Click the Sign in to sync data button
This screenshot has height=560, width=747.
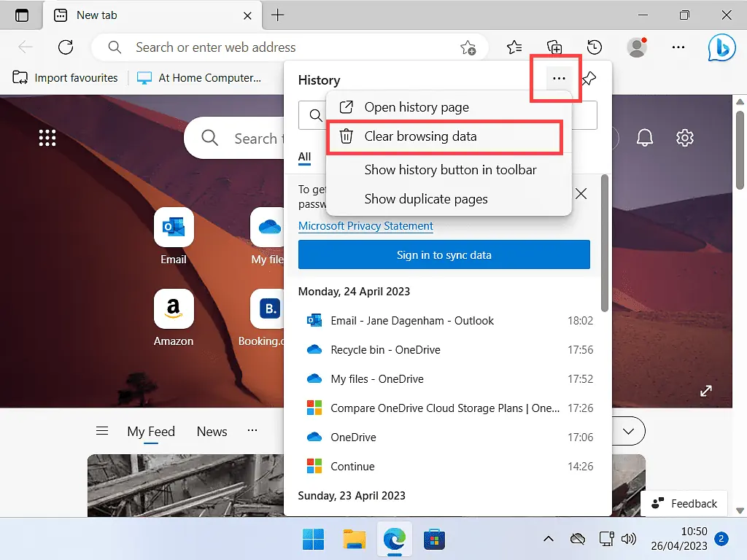pos(444,254)
